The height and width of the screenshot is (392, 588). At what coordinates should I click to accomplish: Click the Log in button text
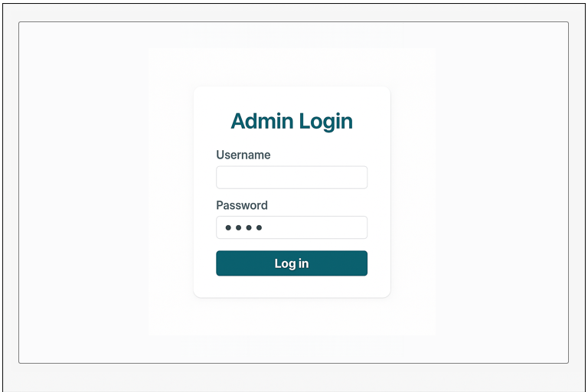coord(292,263)
